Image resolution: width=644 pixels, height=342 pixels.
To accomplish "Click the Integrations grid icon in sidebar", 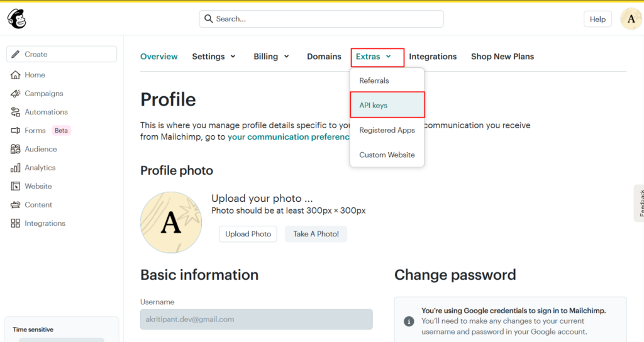I will pyautogui.click(x=15, y=223).
